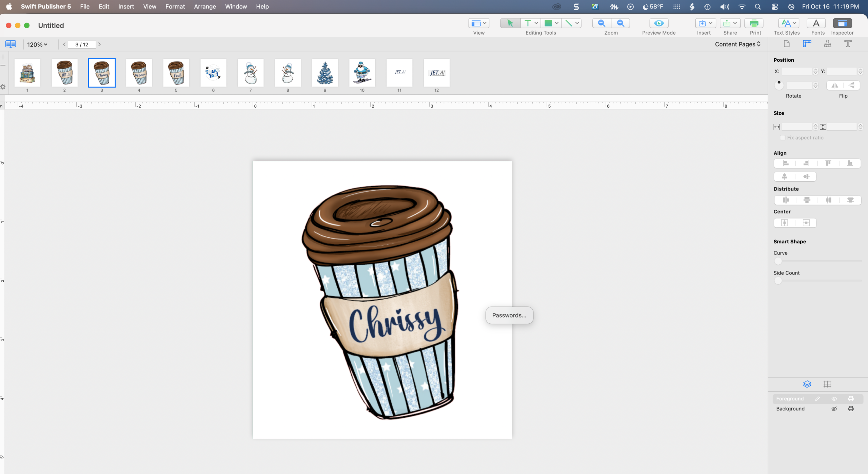This screenshot has height=474, width=868.
Task: Toggle page thumbnails panel icon
Action: pyautogui.click(x=11, y=44)
